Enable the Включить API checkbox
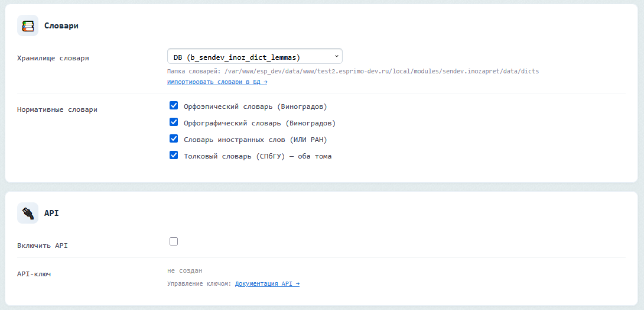644x310 pixels. click(174, 241)
